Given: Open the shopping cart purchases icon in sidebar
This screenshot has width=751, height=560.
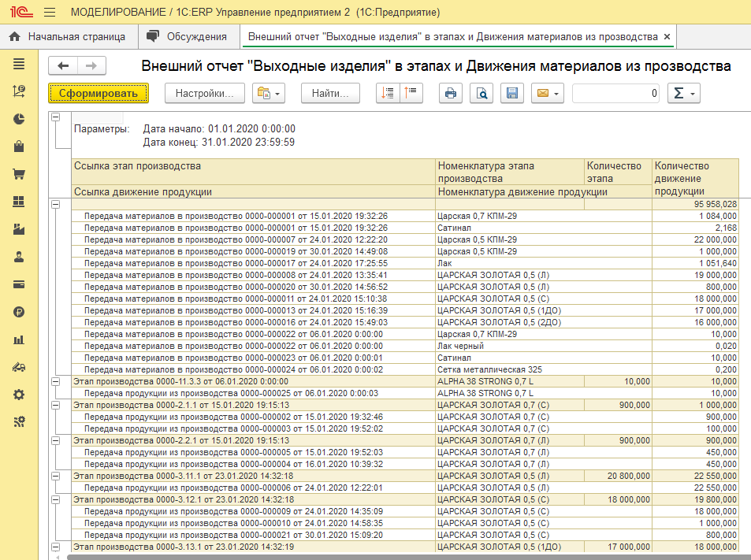Looking at the screenshot, I should (19, 174).
